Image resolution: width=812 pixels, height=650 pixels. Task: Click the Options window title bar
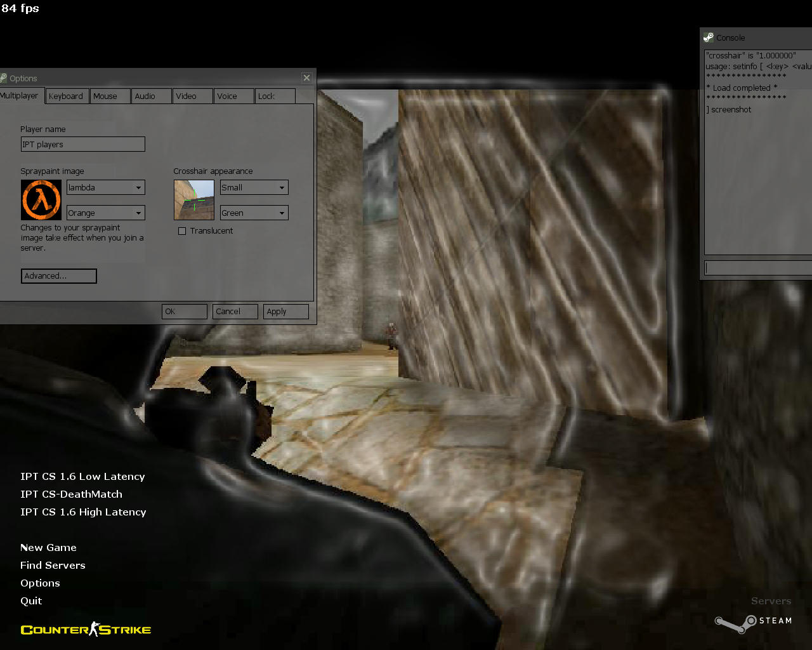click(x=158, y=78)
